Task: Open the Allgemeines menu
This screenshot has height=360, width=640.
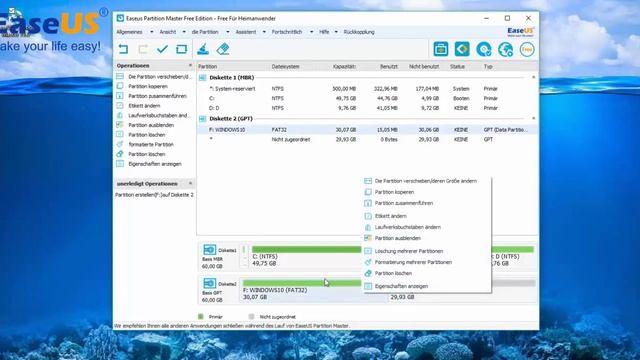Action: (129, 32)
